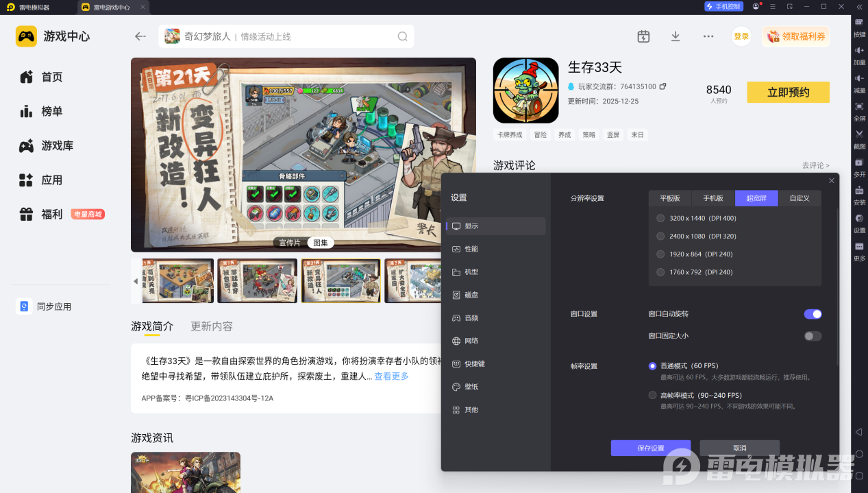This screenshot has width=868, height=493.
Task: Click the Android recent apps square button
Action: [x=859, y=476]
